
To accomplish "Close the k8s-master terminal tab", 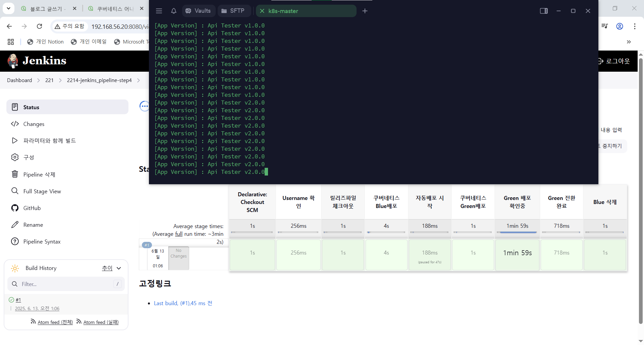I will click(262, 11).
